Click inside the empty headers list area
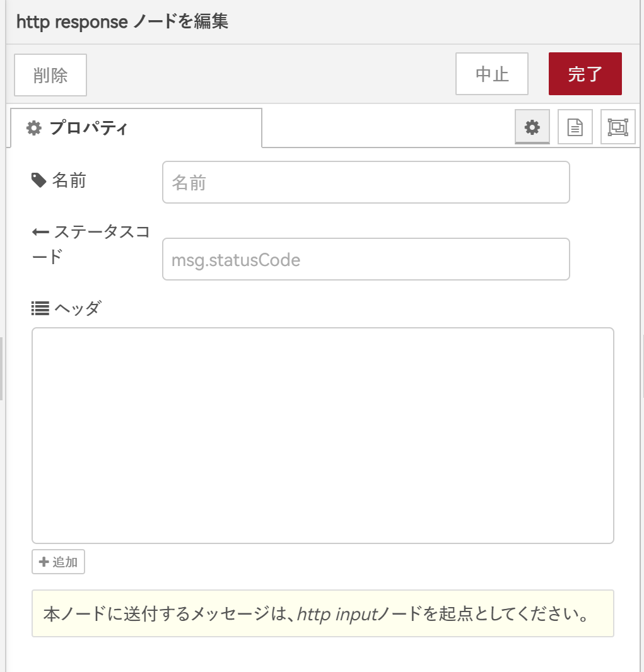Image resolution: width=644 pixels, height=672 pixels. tap(322, 435)
